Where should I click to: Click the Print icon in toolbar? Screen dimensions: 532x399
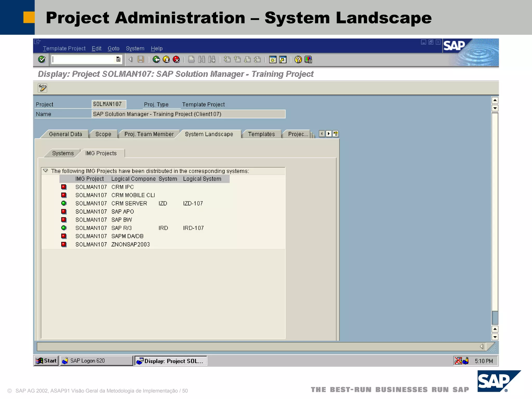tap(191, 59)
